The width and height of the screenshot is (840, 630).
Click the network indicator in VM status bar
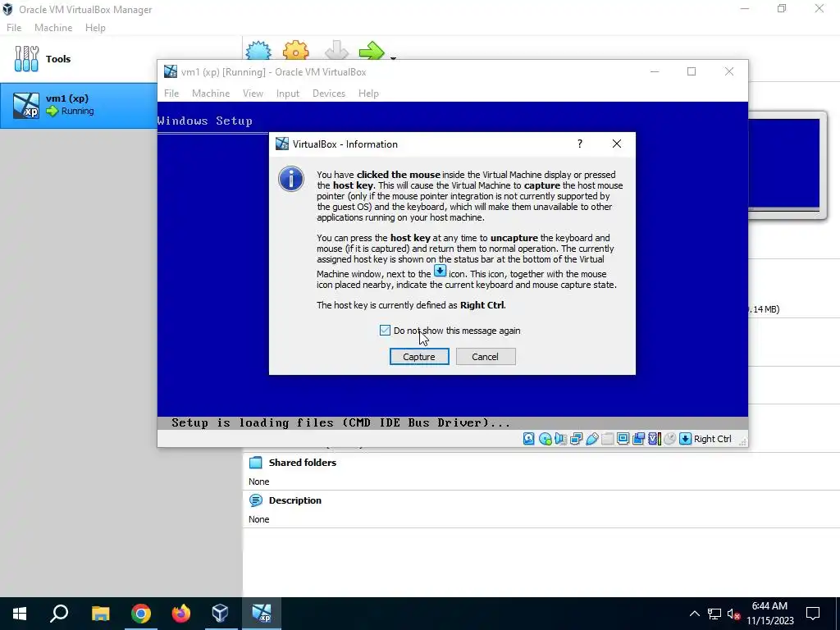click(x=577, y=439)
